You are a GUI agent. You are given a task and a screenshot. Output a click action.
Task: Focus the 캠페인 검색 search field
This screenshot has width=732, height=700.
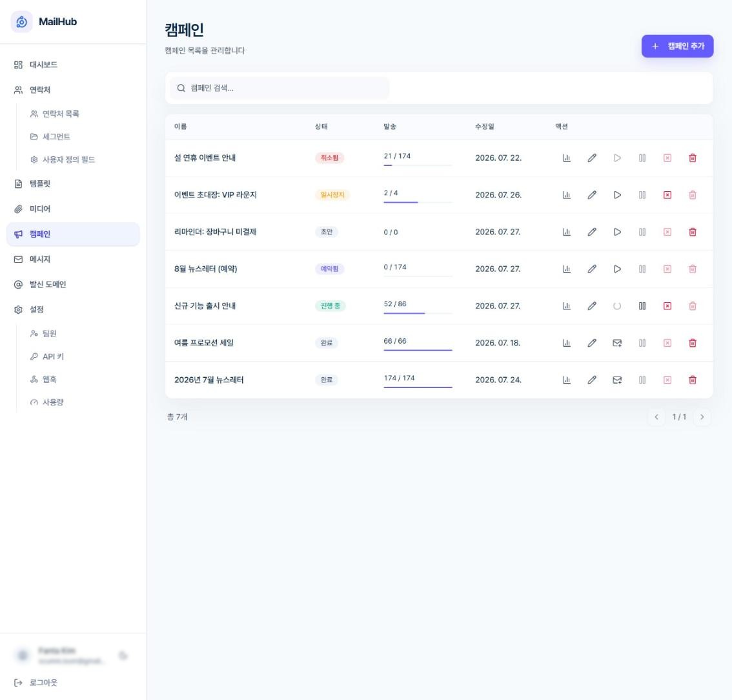point(279,88)
